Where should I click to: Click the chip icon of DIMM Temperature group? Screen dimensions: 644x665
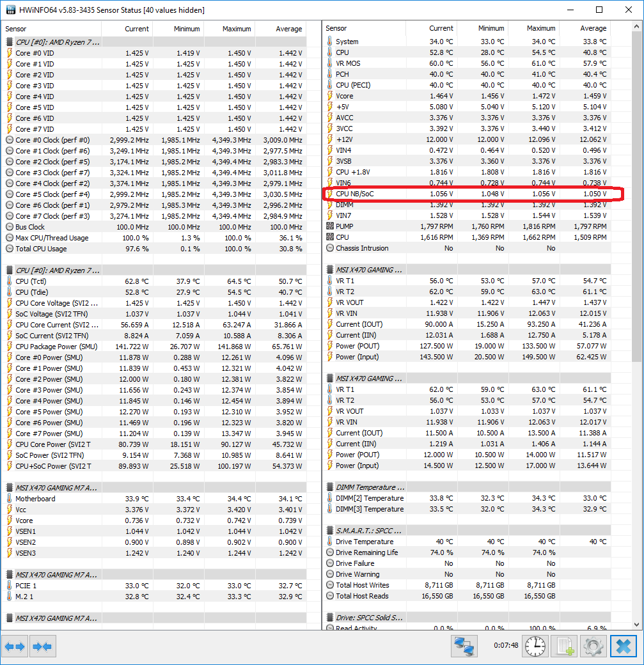tap(330, 487)
